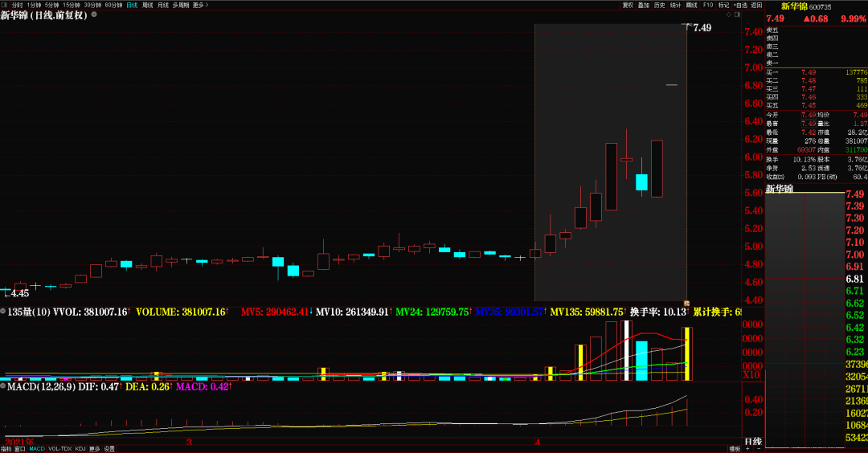Click the 模板 template button
The width and height of the screenshot is (868, 453).
coord(735,449)
